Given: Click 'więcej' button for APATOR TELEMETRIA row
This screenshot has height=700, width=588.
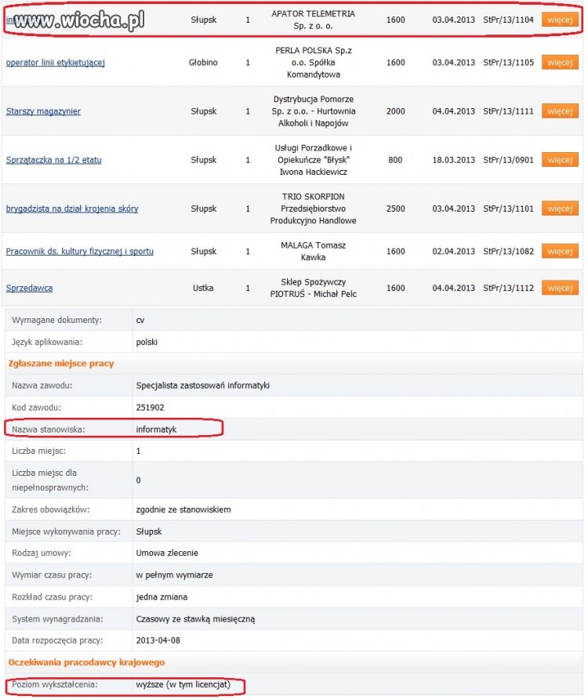Looking at the screenshot, I should click(x=560, y=20).
